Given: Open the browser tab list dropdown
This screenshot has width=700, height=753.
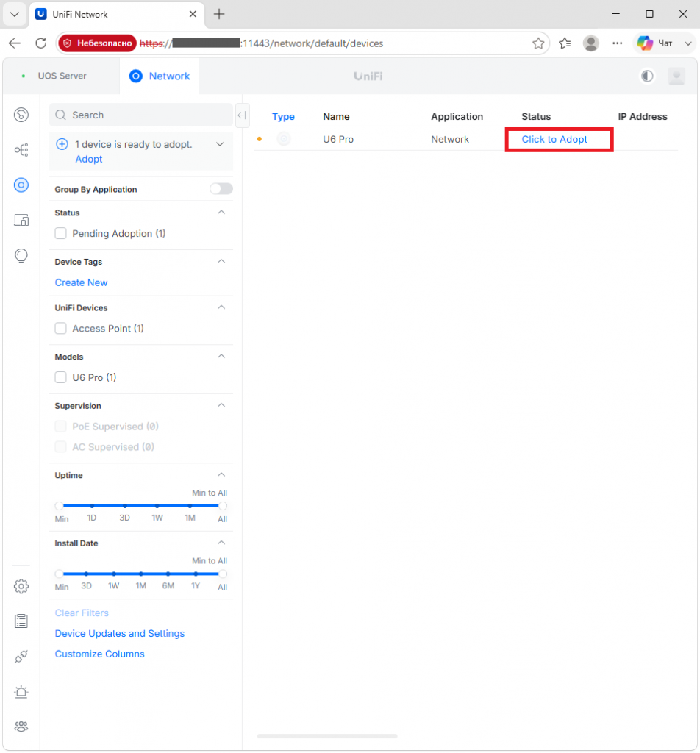Looking at the screenshot, I should point(15,14).
